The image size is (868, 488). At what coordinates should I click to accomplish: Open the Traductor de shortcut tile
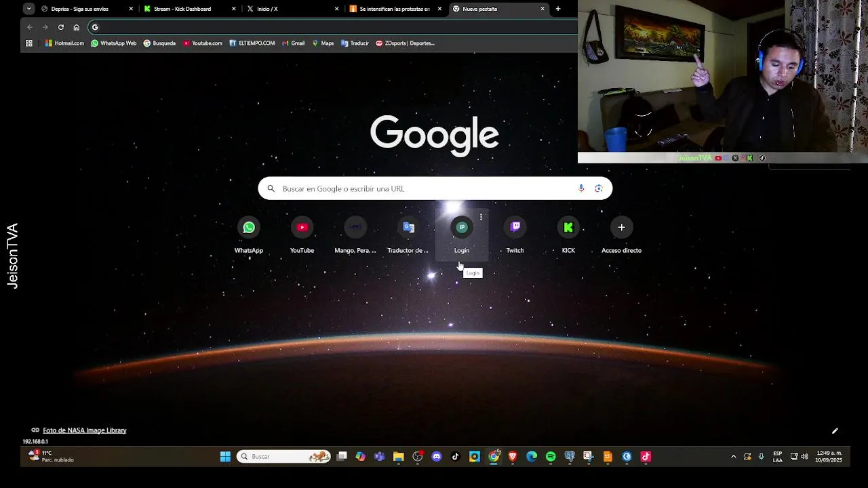click(x=408, y=236)
